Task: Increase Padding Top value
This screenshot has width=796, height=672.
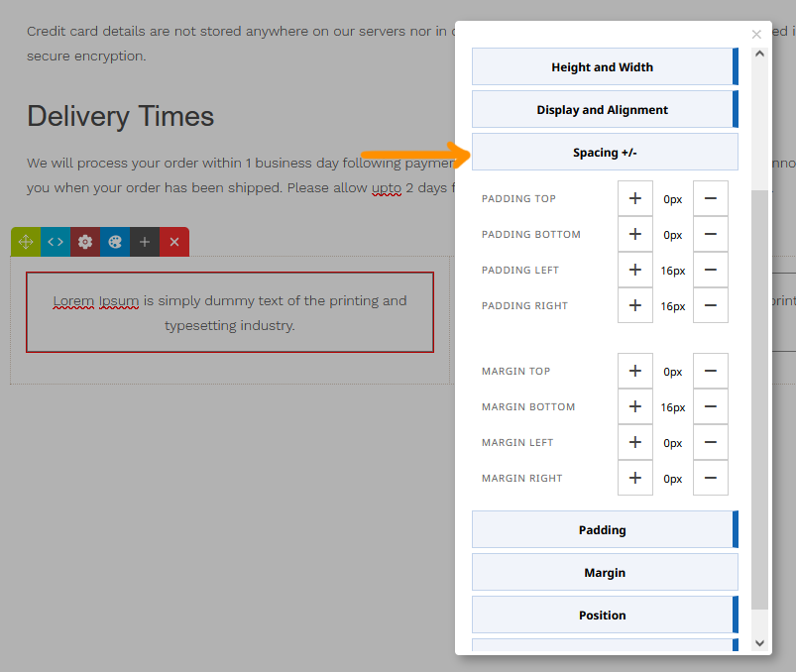Action: coord(634,198)
